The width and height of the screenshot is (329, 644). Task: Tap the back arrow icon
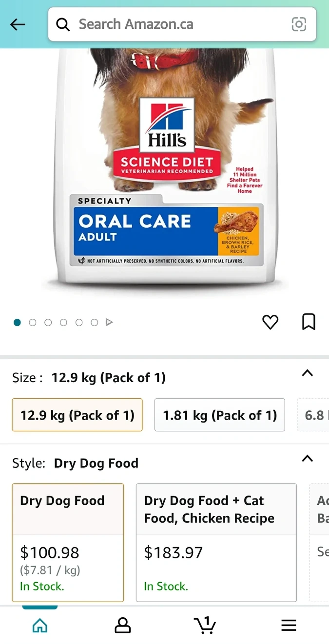(x=18, y=24)
